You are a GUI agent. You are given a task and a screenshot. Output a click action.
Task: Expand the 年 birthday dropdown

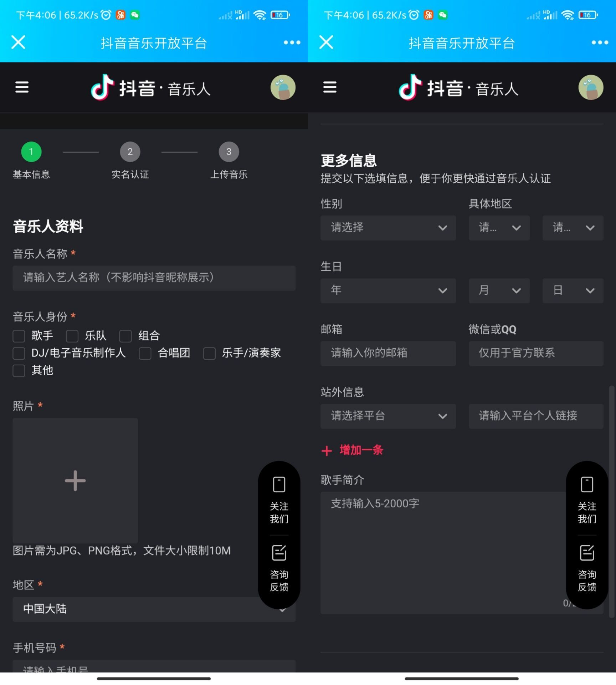388,290
